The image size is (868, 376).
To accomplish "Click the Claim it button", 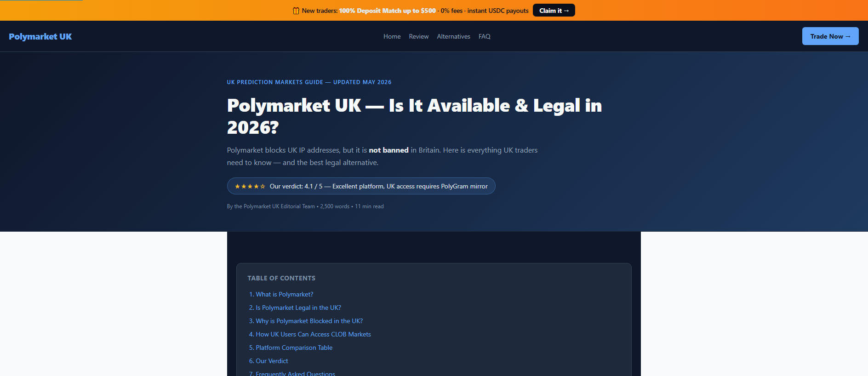I will [x=554, y=11].
